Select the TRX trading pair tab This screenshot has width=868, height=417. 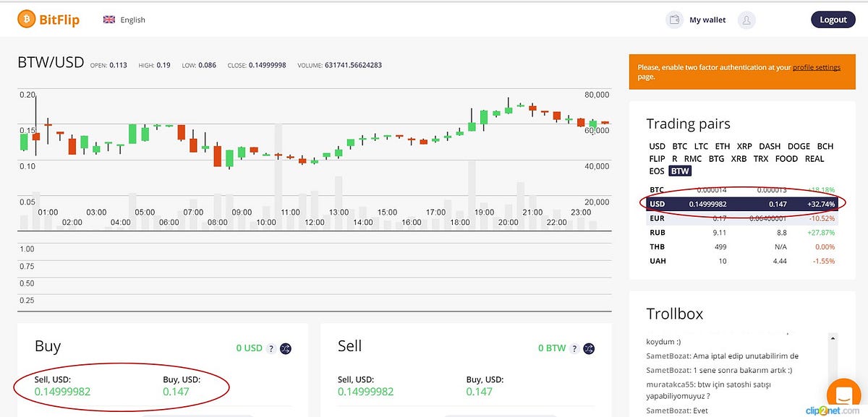pyautogui.click(x=761, y=158)
